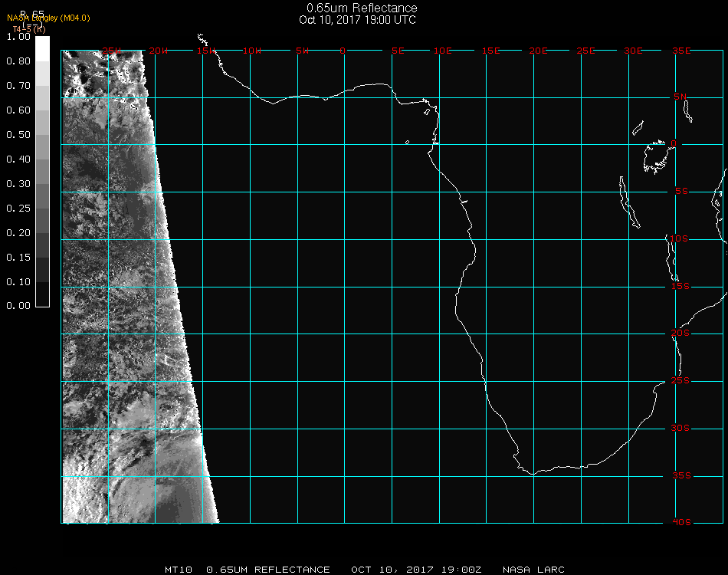Click the 15S latitude label
The height and width of the screenshot is (575, 728).
(680, 287)
